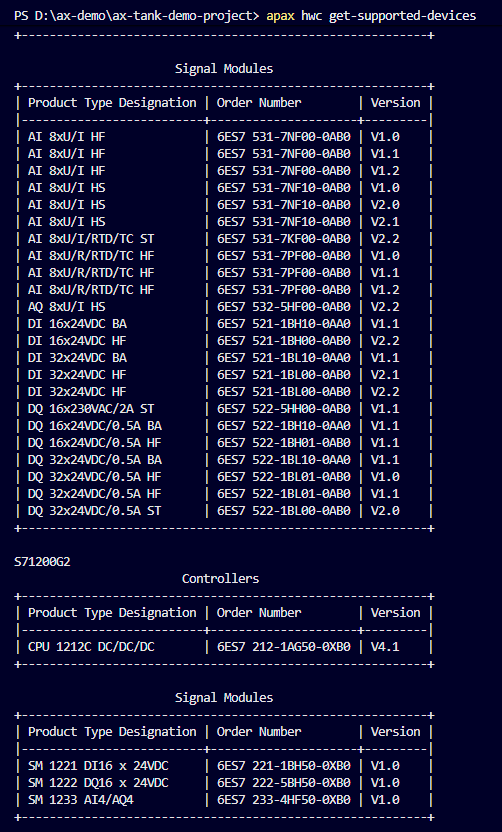Select 'DQ 16x24VDC/0.5A BA' product name
The width and height of the screenshot is (502, 832).
(94, 426)
